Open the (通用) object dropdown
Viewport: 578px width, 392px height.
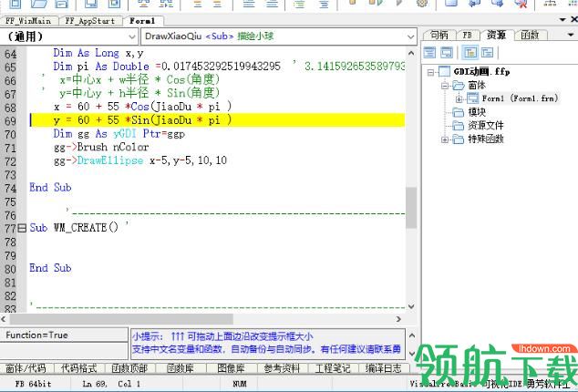132,36
